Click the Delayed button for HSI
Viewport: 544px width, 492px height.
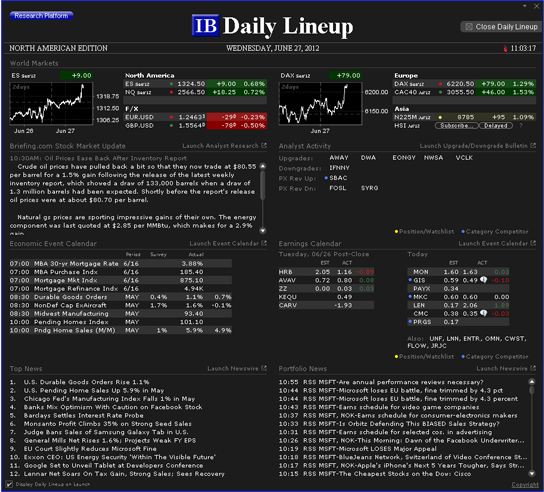click(x=496, y=126)
